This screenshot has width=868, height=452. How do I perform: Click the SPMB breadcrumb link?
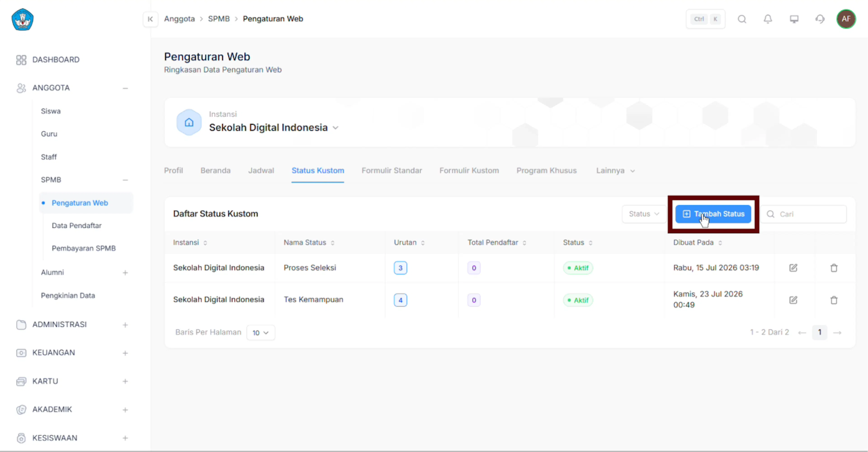pyautogui.click(x=219, y=19)
